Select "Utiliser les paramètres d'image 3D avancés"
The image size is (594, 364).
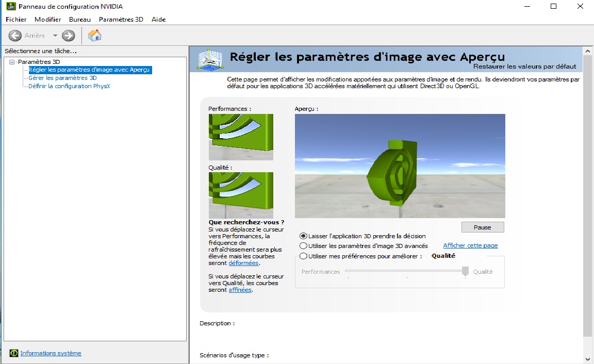[303, 246]
